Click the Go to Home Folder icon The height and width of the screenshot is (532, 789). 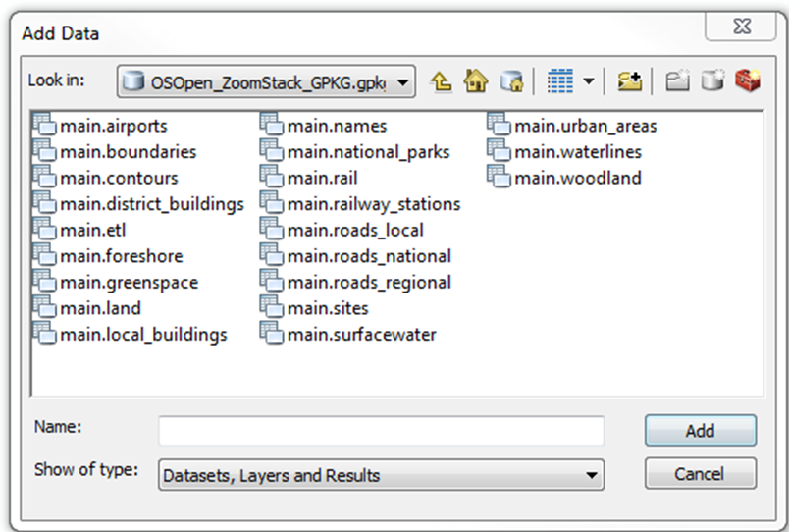click(476, 80)
